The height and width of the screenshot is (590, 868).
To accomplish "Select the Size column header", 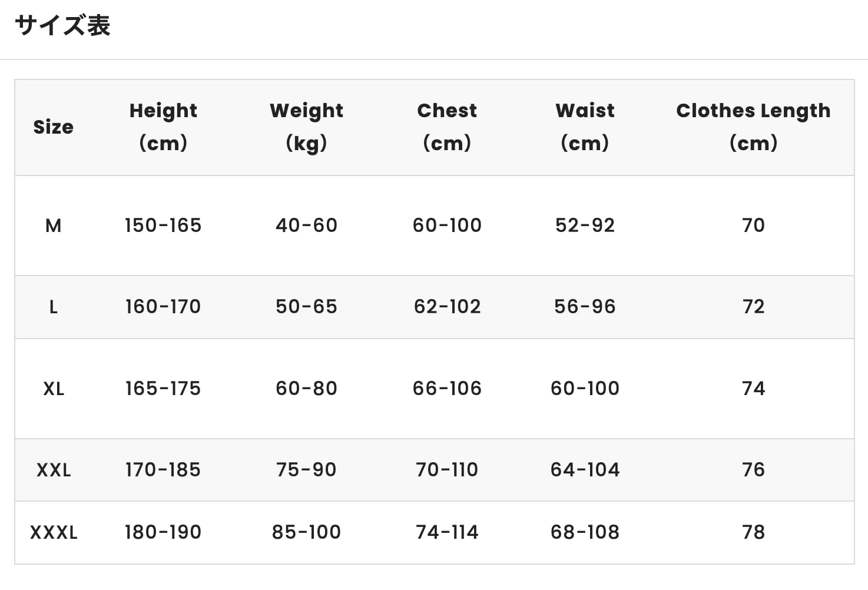I will point(53,127).
